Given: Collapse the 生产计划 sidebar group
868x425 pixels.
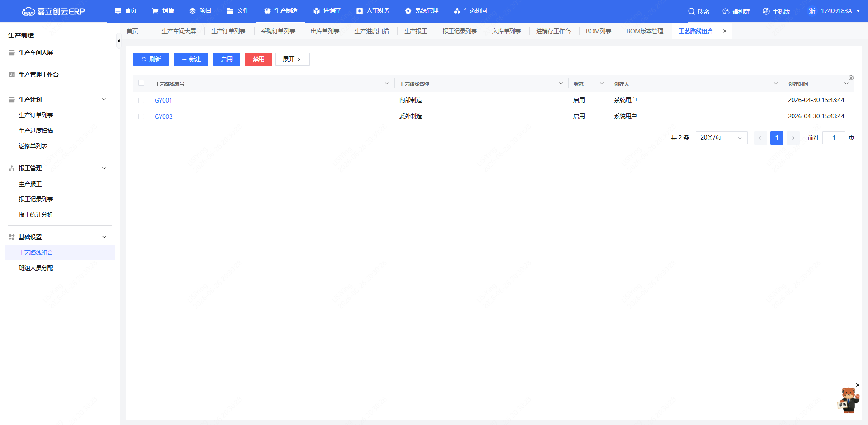Looking at the screenshot, I should tap(104, 99).
